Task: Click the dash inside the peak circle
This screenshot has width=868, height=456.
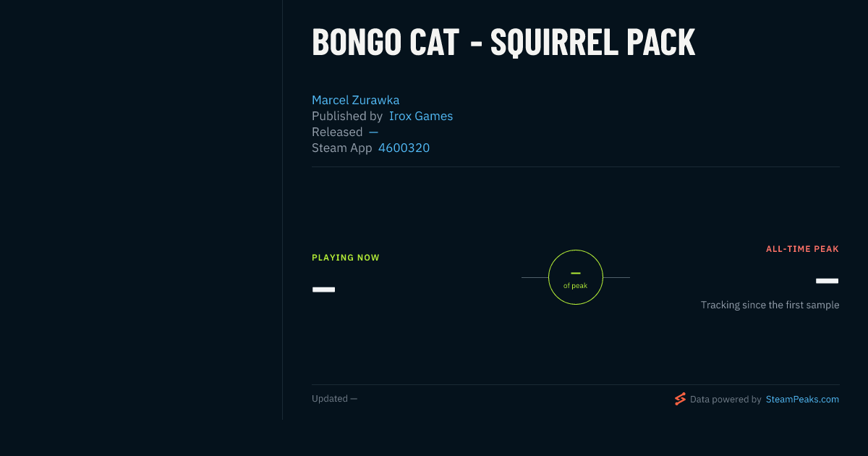Action: click(x=576, y=273)
